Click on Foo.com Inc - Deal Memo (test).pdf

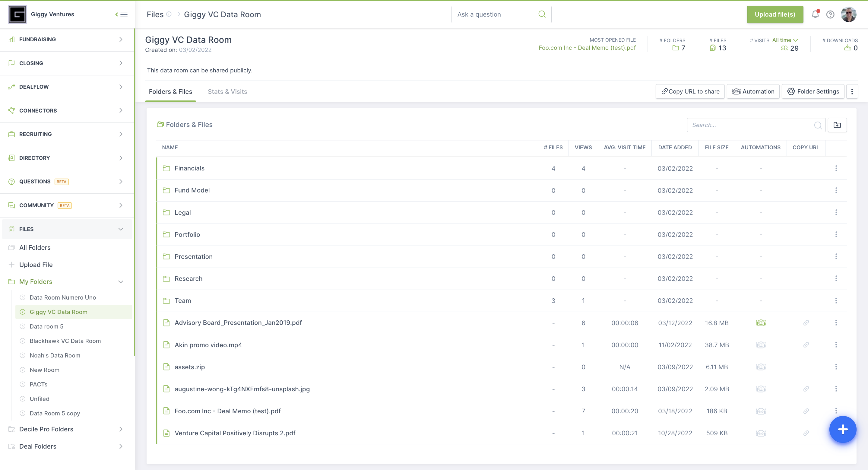click(x=227, y=411)
